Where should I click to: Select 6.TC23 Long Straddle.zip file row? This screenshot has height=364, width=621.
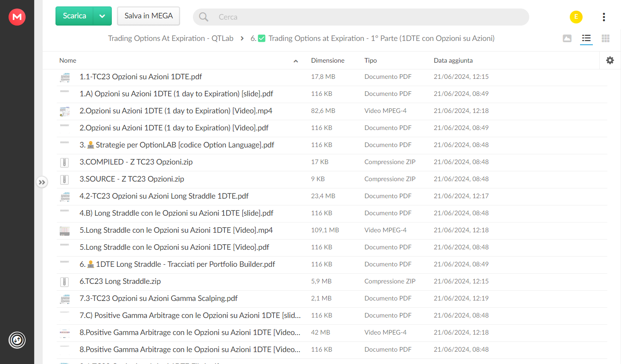pyautogui.click(x=332, y=281)
